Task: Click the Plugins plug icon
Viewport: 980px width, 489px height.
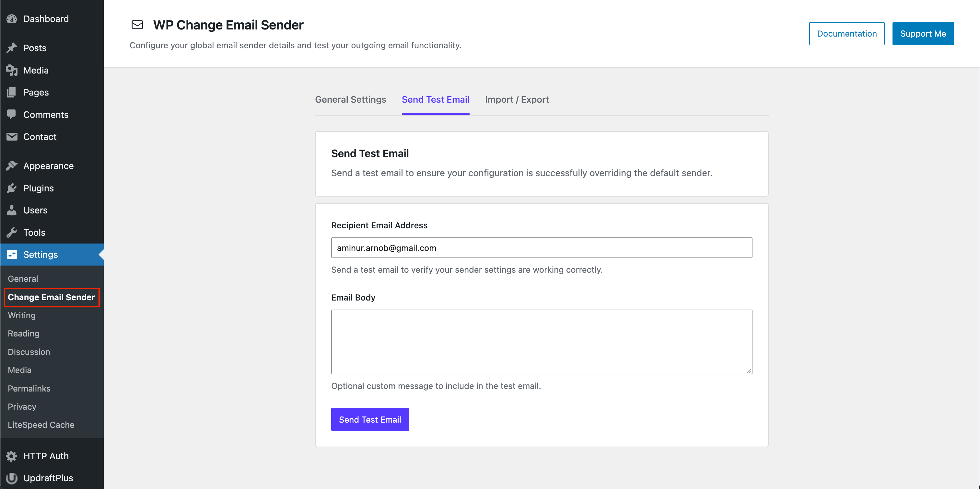Action: 12,188
